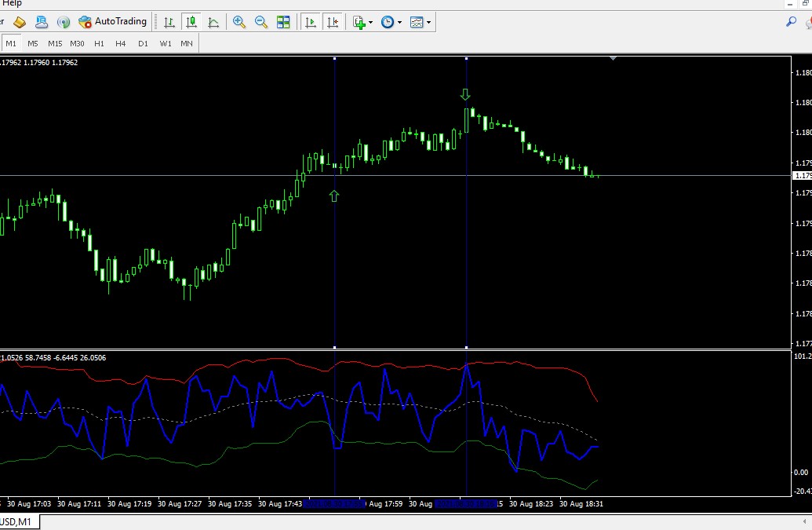The image size is (812, 530).
Task: Zoom out of the chart
Action: tap(261, 22)
